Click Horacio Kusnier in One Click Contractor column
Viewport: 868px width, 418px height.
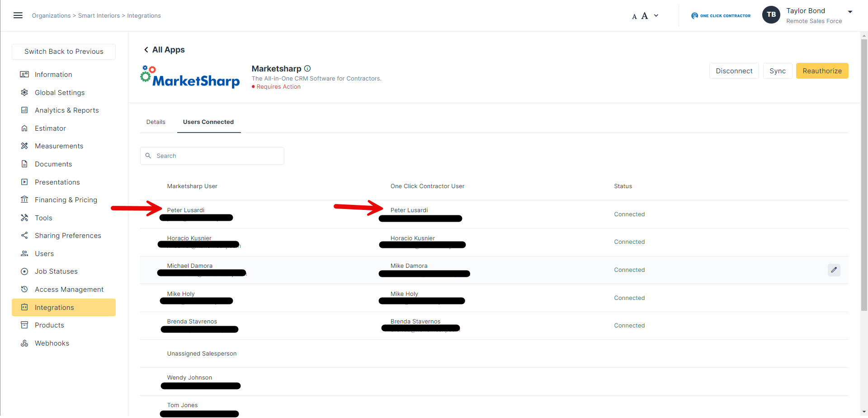[413, 238]
